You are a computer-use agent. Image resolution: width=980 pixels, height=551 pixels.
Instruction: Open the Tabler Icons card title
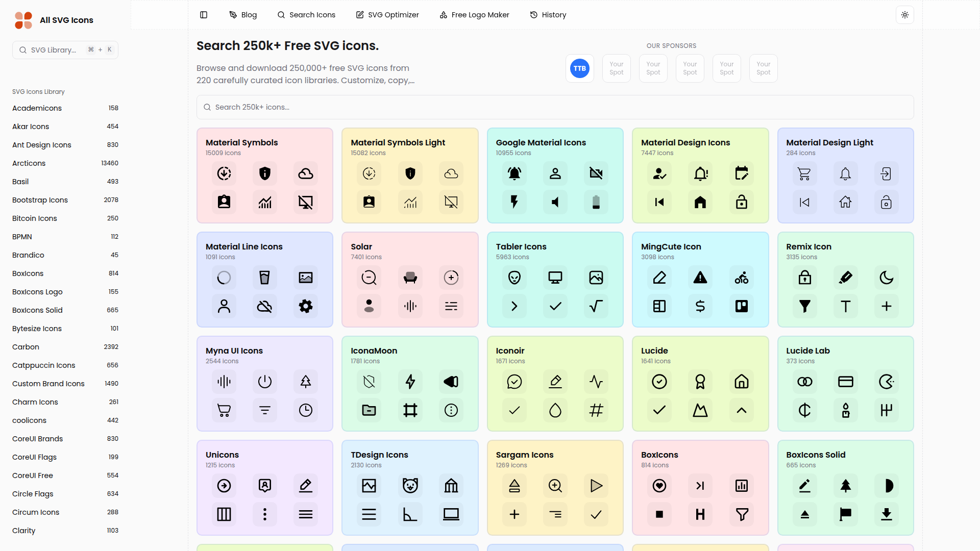(521, 246)
